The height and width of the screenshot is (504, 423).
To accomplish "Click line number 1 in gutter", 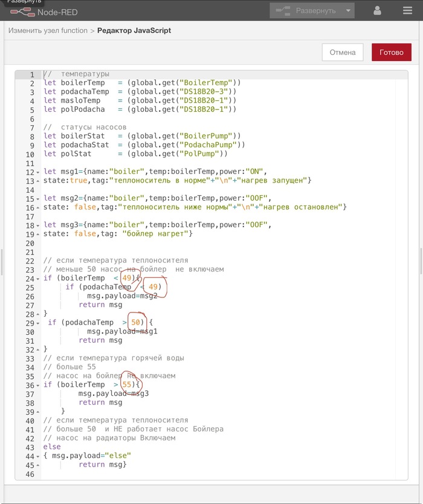I will pos(32,74).
